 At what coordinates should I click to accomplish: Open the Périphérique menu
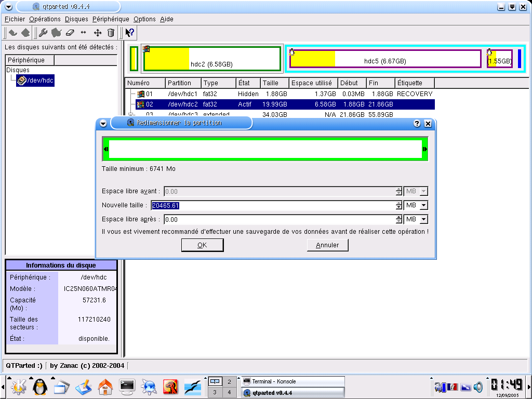click(111, 19)
